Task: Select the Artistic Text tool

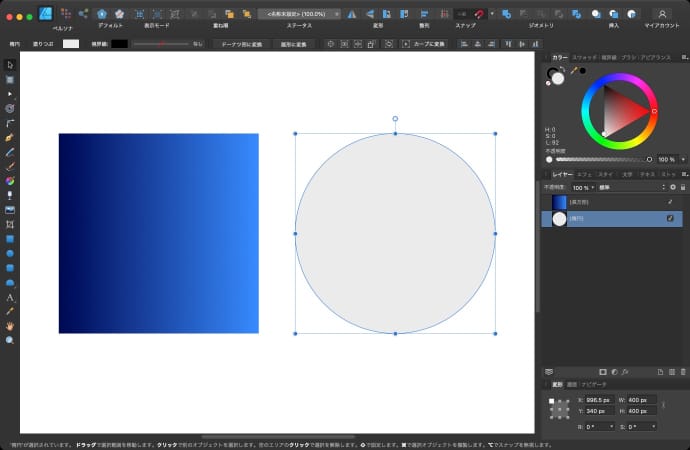Action: 10,297
